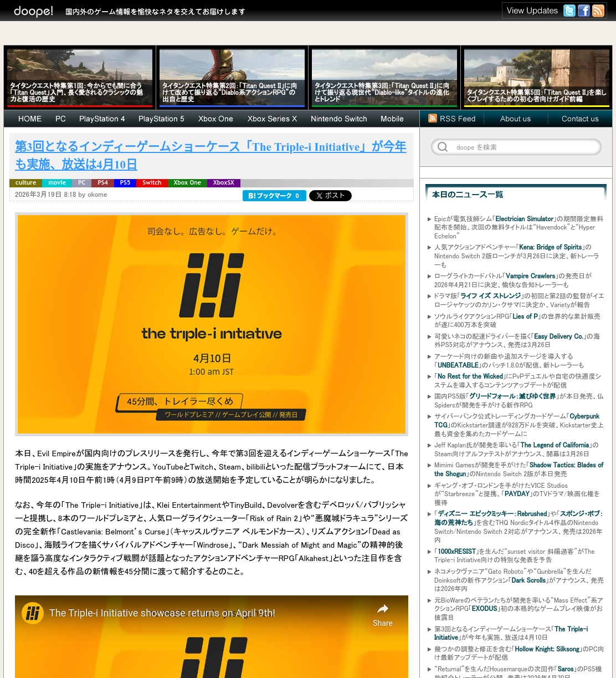
Task: Open the Contact us link
Action: coord(580,119)
